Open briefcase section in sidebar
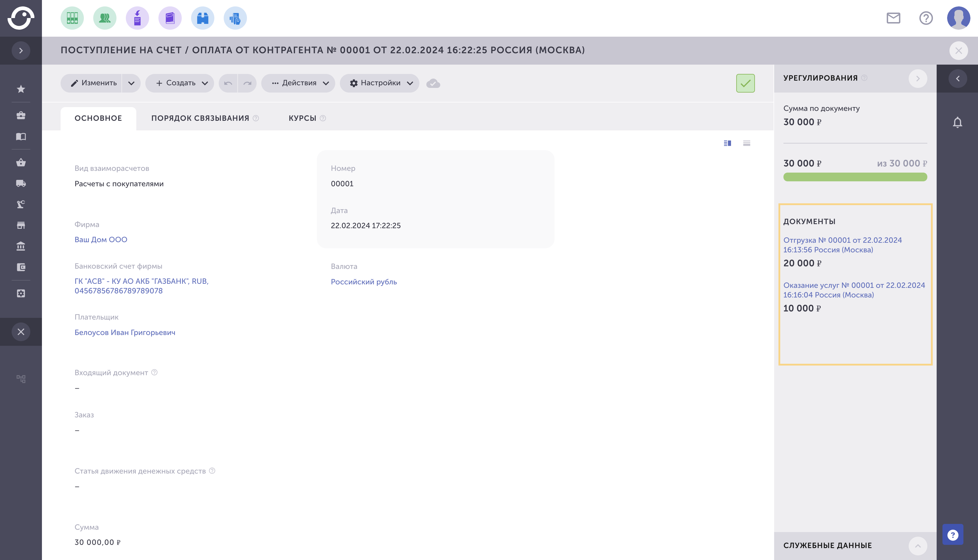The width and height of the screenshot is (978, 560). [x=21, y=115]
